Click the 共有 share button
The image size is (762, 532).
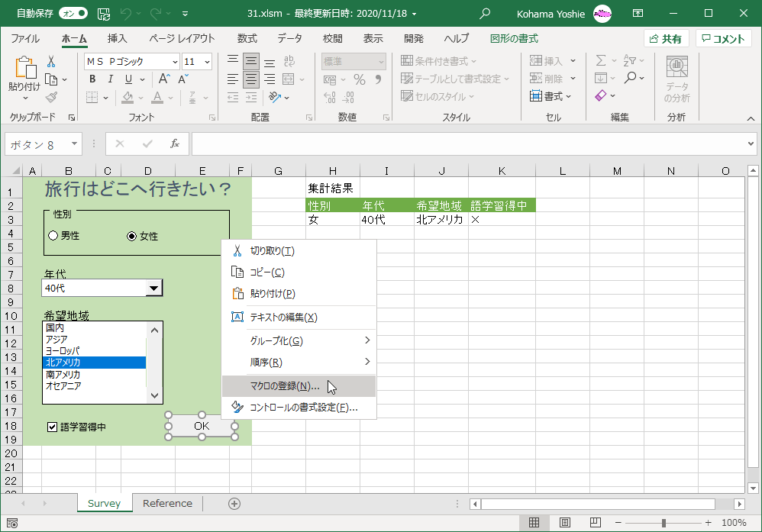666,39
